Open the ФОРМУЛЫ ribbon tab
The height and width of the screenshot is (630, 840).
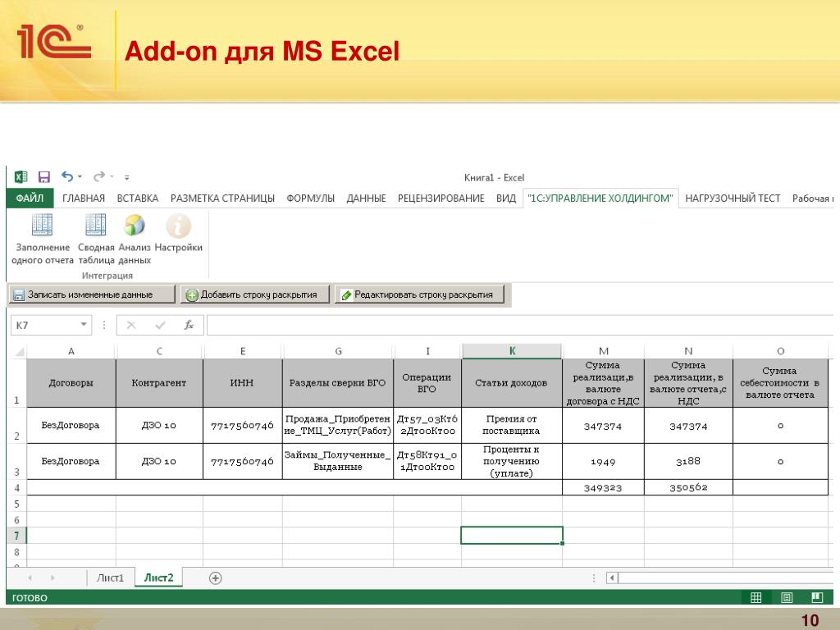pos(310,199)
